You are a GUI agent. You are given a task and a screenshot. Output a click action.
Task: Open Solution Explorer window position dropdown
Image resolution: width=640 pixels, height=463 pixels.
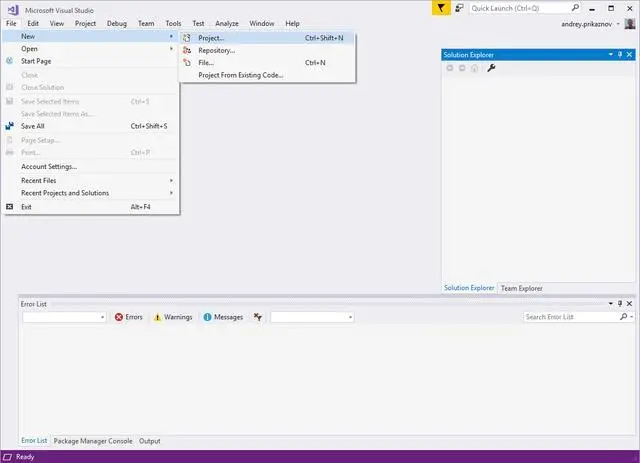click(x=610, y=55)
